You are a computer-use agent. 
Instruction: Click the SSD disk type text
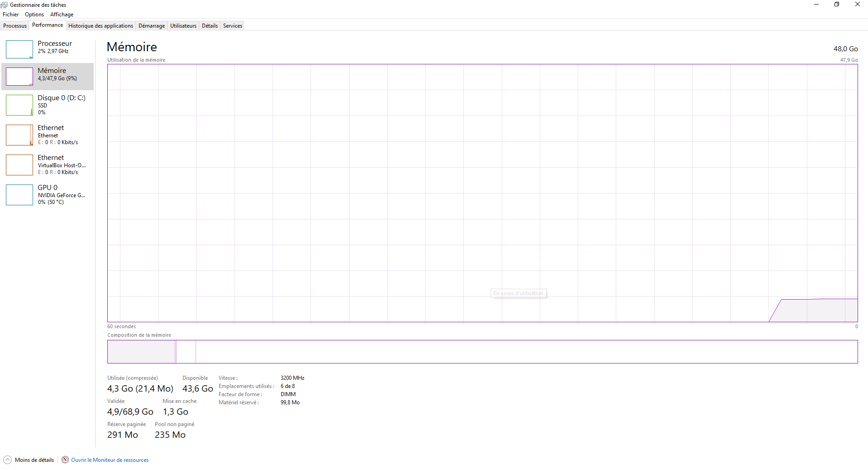(43, 106)
